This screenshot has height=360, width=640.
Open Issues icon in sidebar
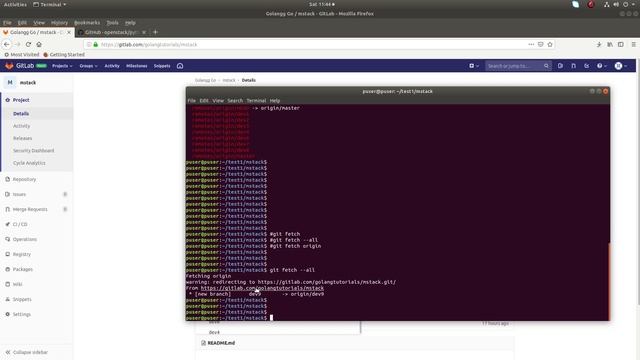(x=7, y=194)
